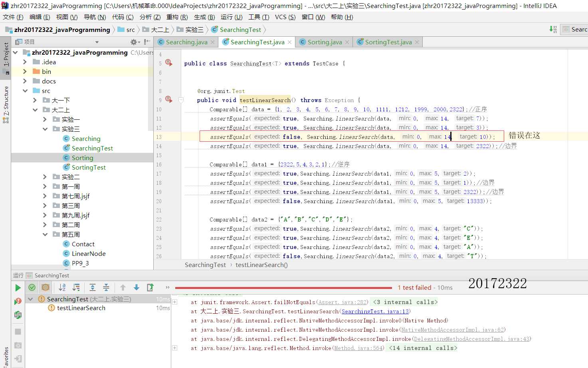Expand the 大一下 package
Image resolution: width=588 pixels, height=368 pixels.
point(35,100)
